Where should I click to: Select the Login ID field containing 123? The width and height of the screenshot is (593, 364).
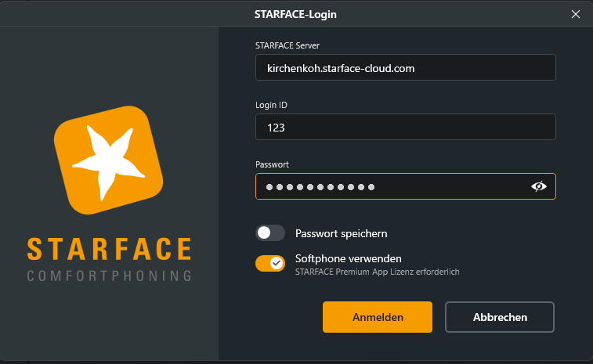click(406, 127)
